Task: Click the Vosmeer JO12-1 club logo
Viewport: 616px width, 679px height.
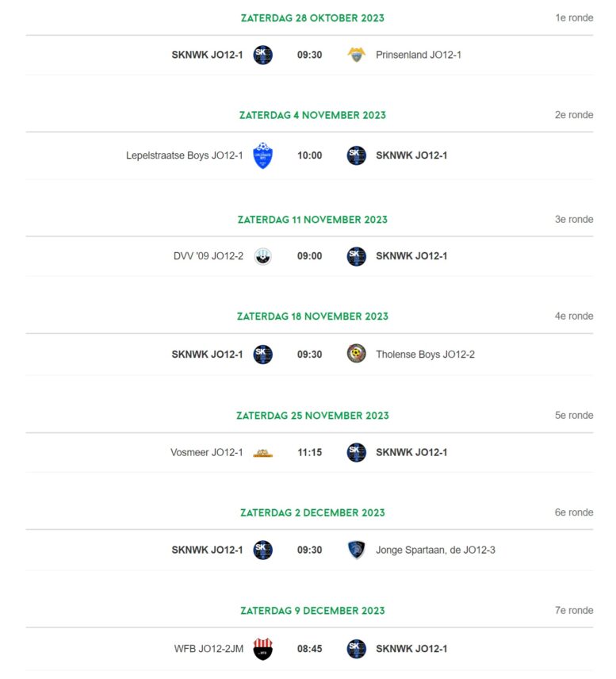Action: (262, 453)
